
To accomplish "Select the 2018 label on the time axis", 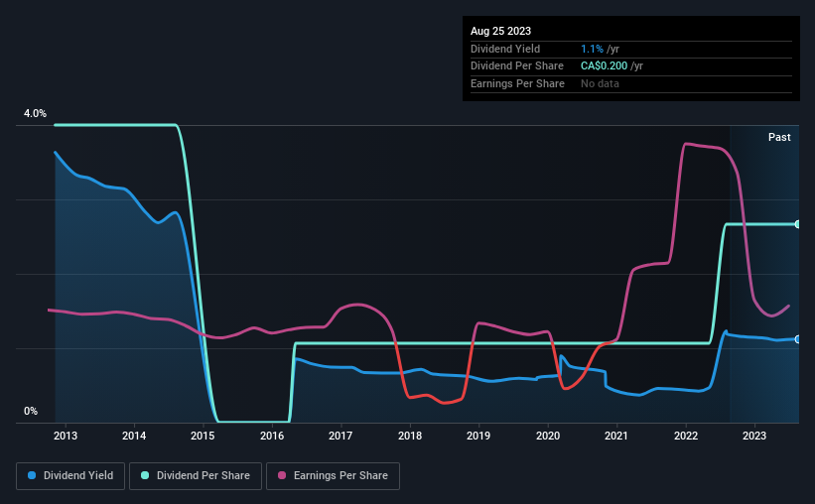I will 410,436.
